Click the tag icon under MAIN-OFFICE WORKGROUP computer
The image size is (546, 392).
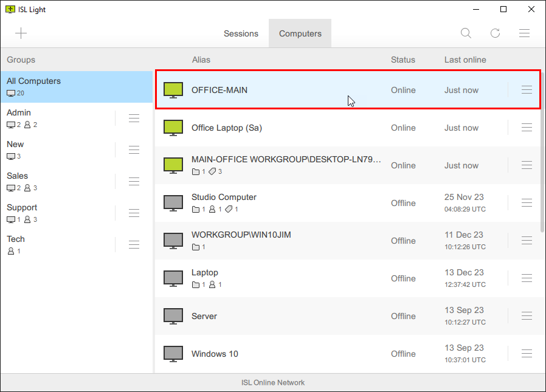212,171
